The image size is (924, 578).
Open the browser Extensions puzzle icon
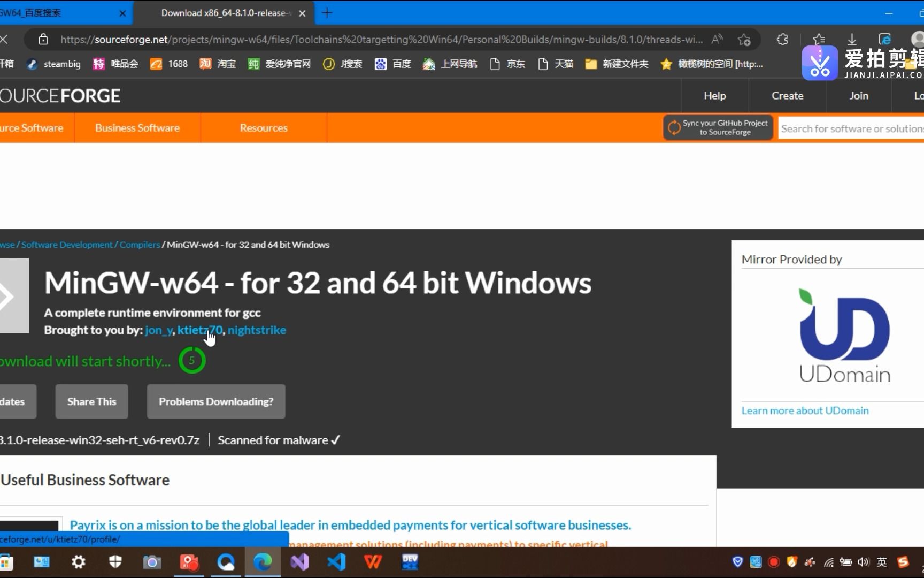pyautogui.click(x=782, y=39)
